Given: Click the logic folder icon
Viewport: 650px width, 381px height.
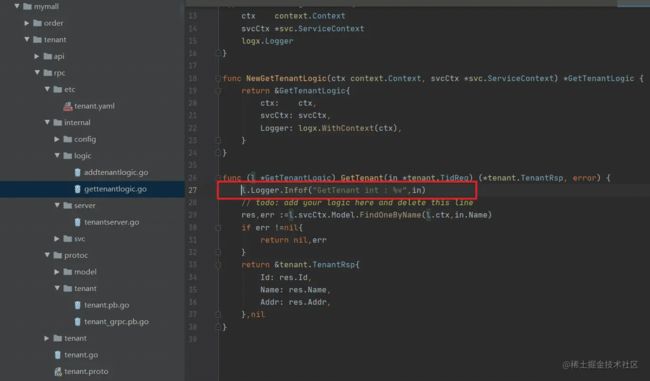Looking at the screenshot, I should (68, 155).
